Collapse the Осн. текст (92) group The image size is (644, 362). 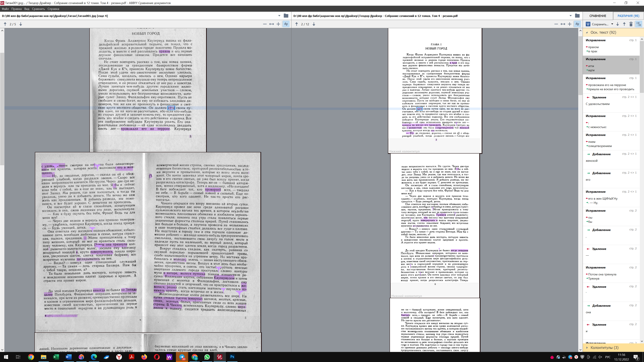(x=587, y=33)
